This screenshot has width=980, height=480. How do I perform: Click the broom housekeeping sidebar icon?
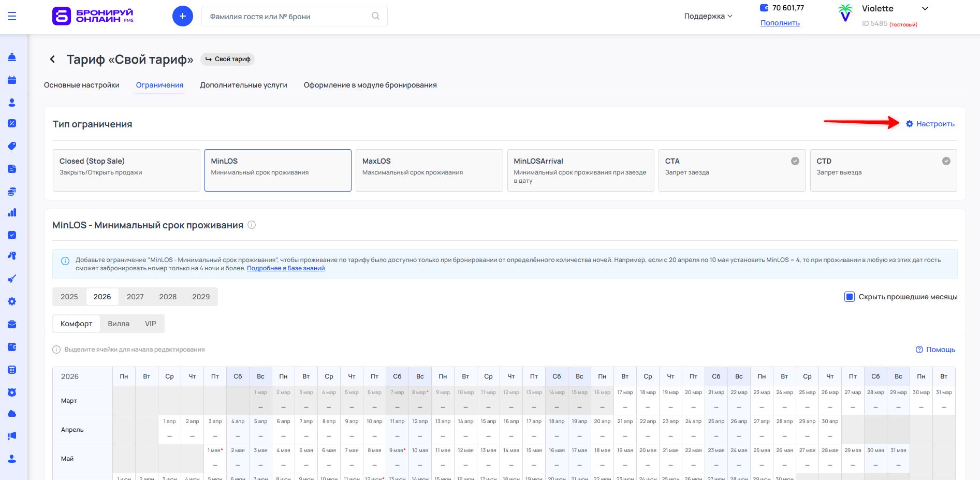(x=12, y=279)
